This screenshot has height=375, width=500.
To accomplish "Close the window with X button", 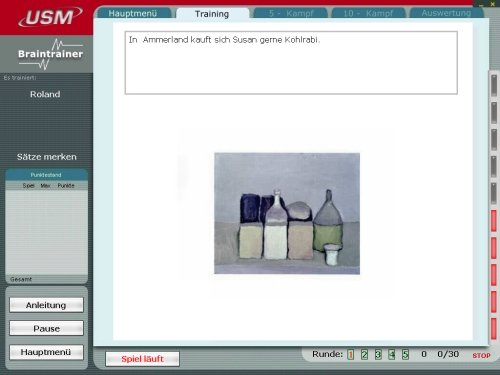I will pyautogui.click(x=493, y=4).
